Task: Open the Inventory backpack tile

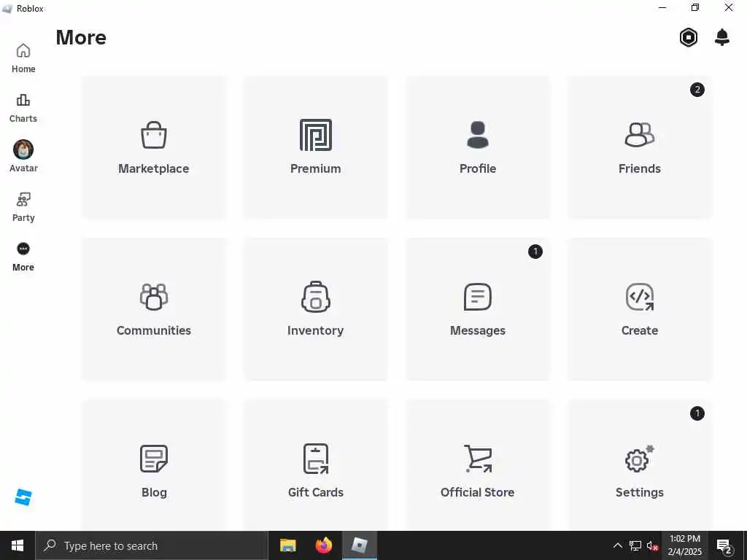Action: click(x=315, y=309)
